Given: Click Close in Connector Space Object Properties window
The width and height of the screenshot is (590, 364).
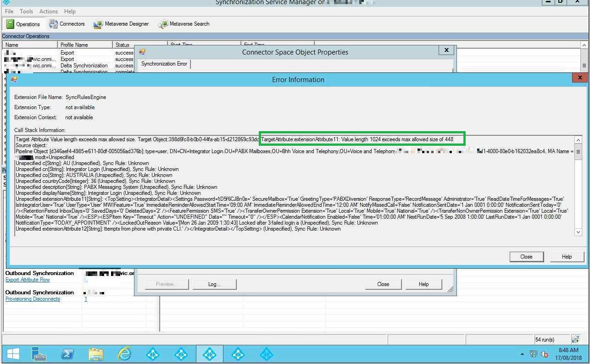Looking at the screenshot, I should coord(383,284).
